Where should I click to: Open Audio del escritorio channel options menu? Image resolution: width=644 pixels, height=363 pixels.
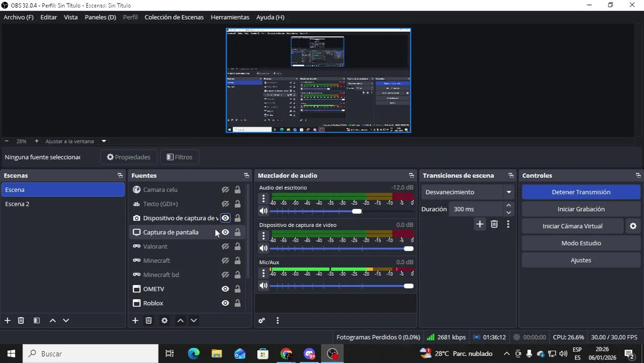[263, 199]
